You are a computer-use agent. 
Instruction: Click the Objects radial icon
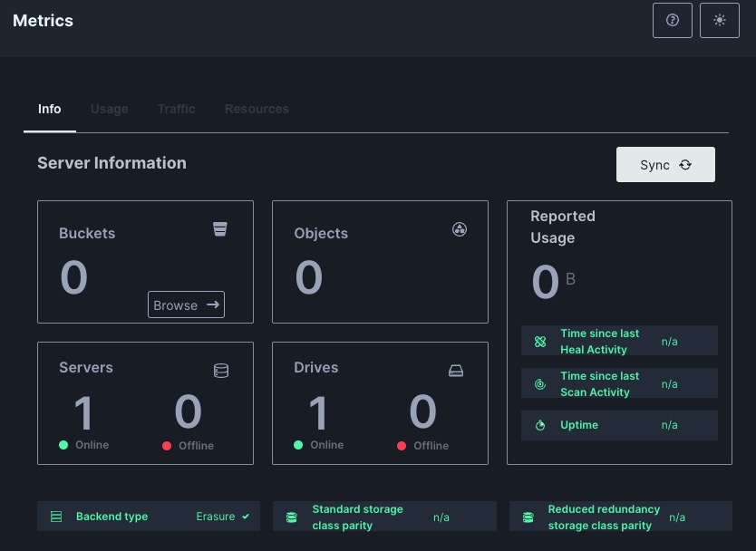[460, 229]
